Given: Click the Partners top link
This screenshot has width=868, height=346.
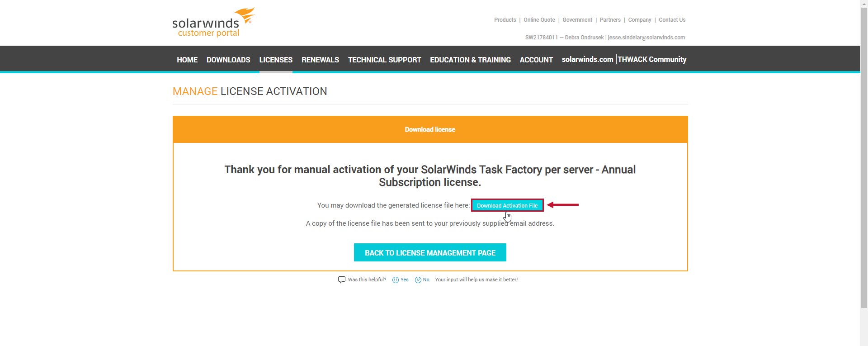Looking at the screenshot, I should (x=610, y=20).
